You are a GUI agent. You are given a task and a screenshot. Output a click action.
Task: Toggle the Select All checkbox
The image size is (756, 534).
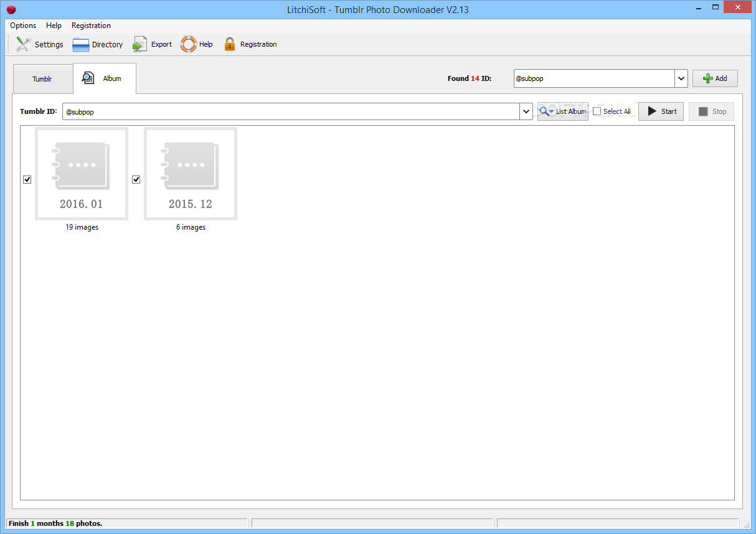click(x=597, y=111)
